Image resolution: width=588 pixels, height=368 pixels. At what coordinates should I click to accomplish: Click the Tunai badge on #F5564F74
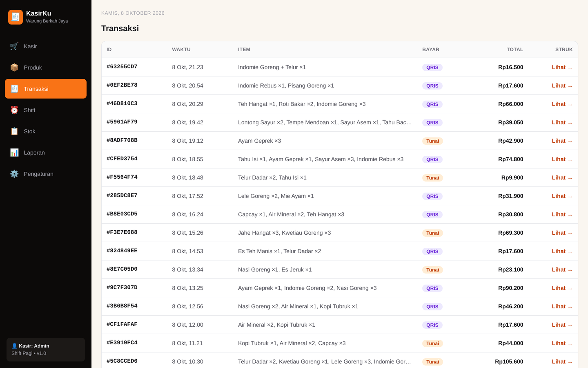[x=432, y=178]
